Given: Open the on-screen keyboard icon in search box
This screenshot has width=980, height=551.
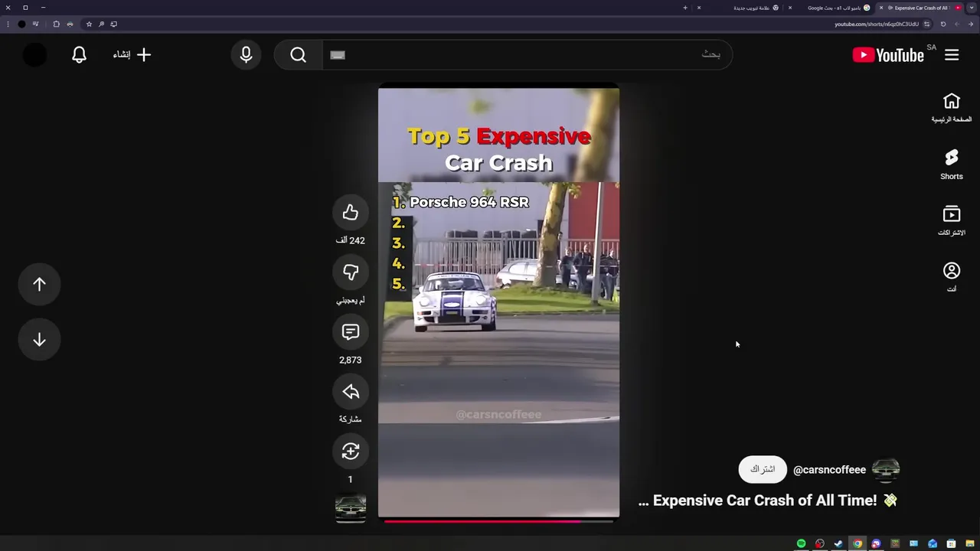Looking at the screenshot, I should pyautogui.click(x=338, y=54).
